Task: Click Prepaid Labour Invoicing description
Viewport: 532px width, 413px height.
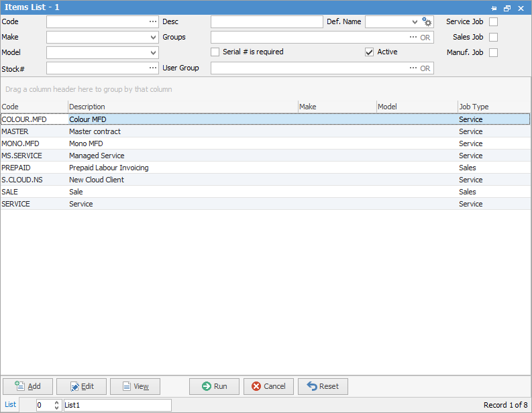Action: click(109, 168)
